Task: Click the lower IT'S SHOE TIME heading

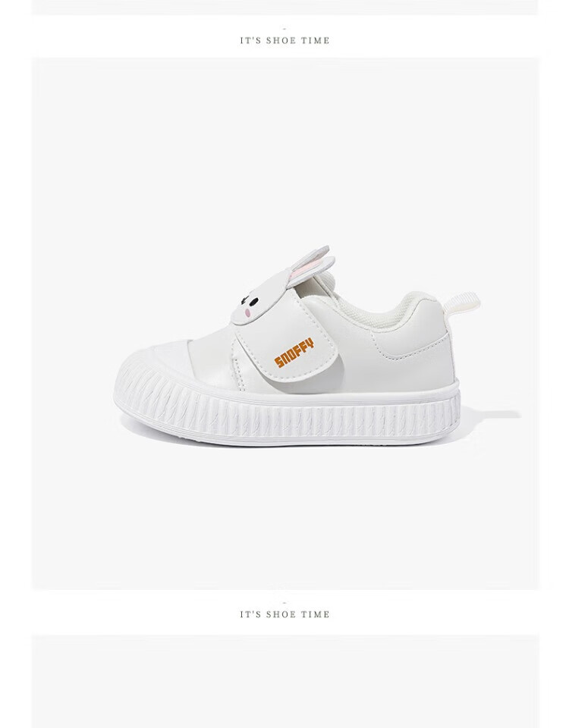Action: [x=284, y=615]
